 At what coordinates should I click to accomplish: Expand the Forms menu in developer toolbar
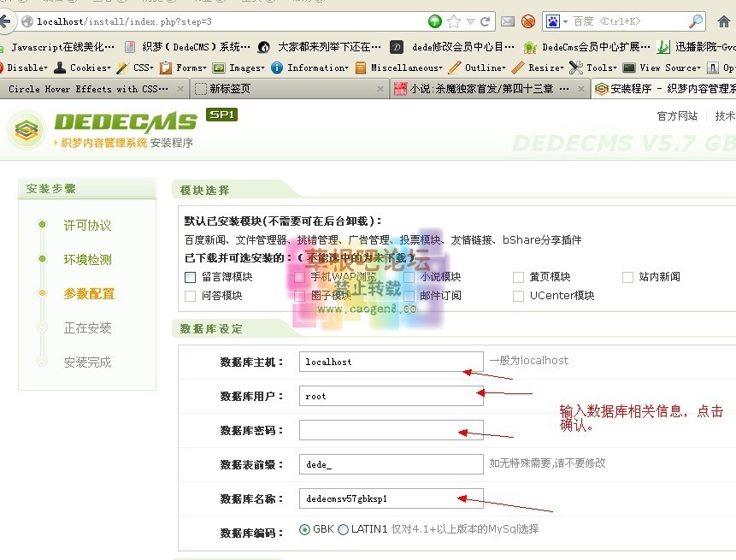[x=183, y=68]
